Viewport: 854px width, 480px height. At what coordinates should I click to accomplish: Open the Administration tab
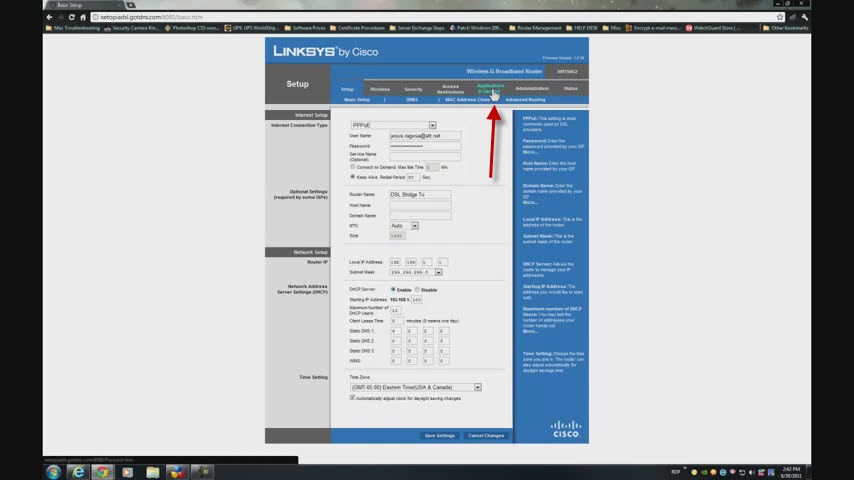pyautogui.click(x=532, y=88)
